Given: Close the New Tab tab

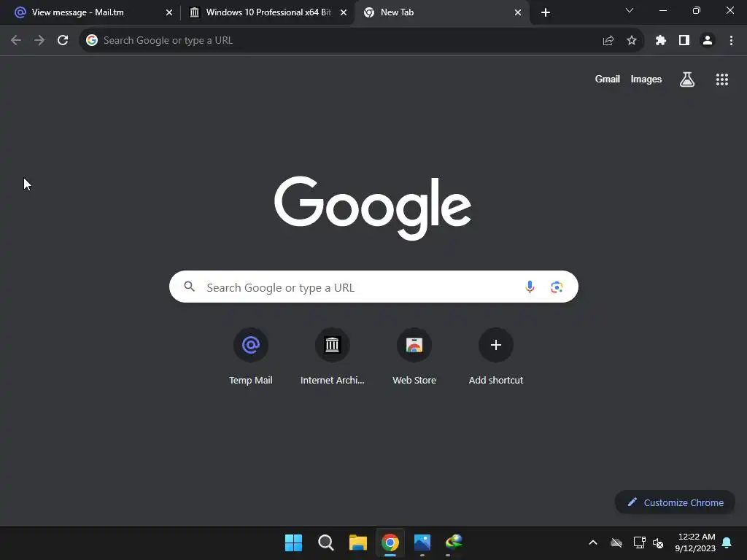Looking at the screenshot, I should (518, 13).
